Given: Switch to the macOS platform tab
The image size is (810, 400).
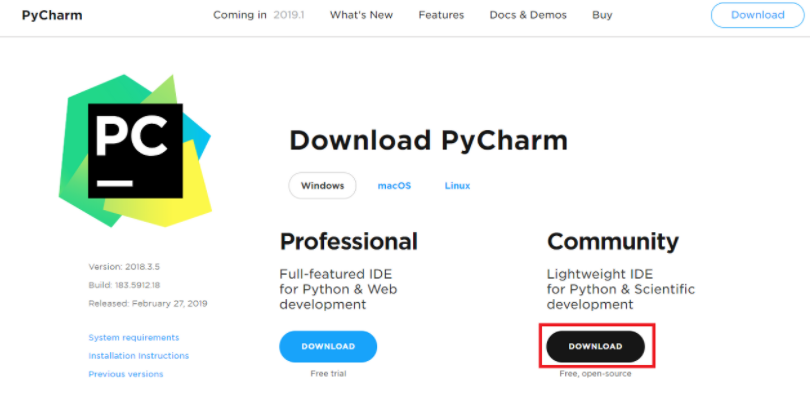Looking at the screenshot, I should click(x=394, y=186).
